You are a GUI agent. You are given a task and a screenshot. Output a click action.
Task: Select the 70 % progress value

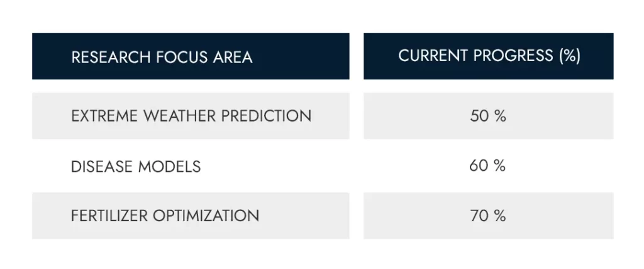[x=488, y=215]
